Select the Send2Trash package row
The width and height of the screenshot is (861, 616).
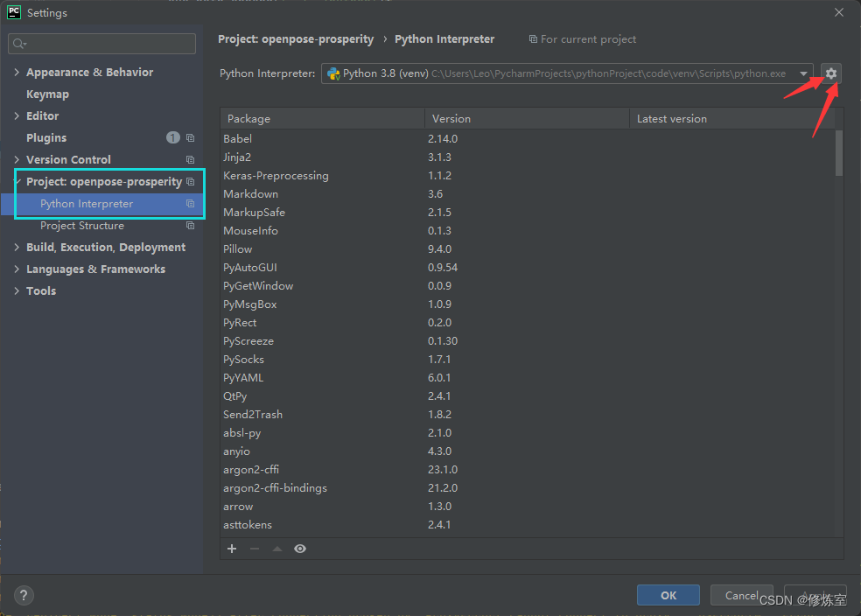(528, 415)
